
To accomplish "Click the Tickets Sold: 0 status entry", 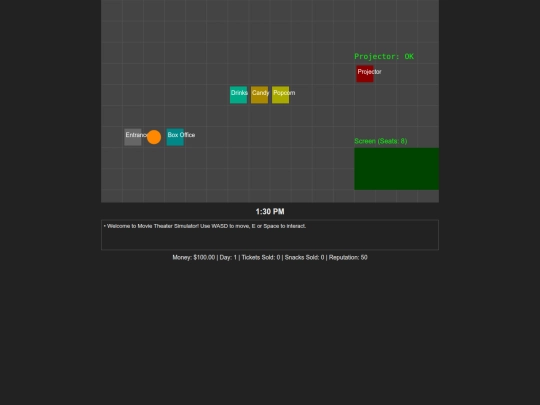I will (261, 258).
